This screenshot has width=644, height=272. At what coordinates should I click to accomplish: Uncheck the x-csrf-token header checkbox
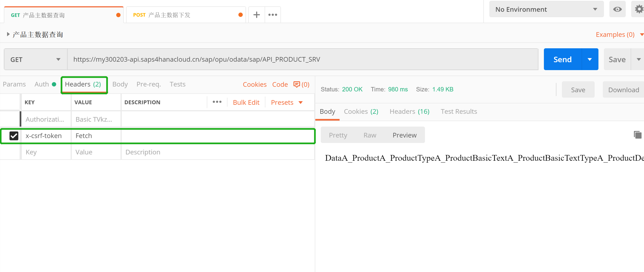tap(14, 136)
